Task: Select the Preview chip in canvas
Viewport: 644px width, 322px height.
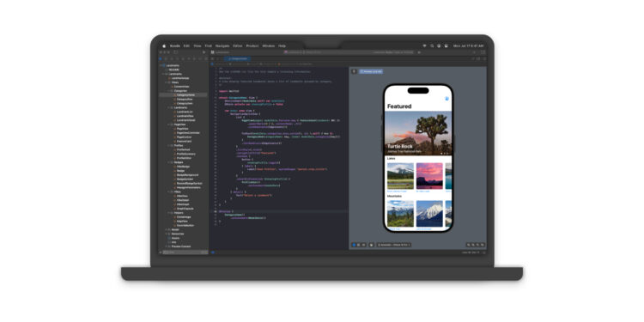Action: pyautogui.click(x=371, y=71)
